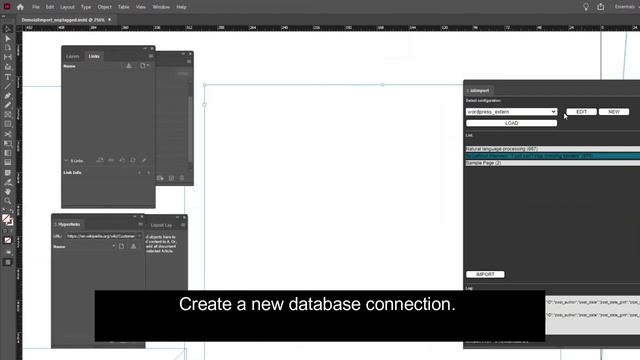Image resolution: width=640 pixels, height=360 pixels.
Task: Switch to the Layers tab
Action: pyautogui.click(x=73, y=56)
